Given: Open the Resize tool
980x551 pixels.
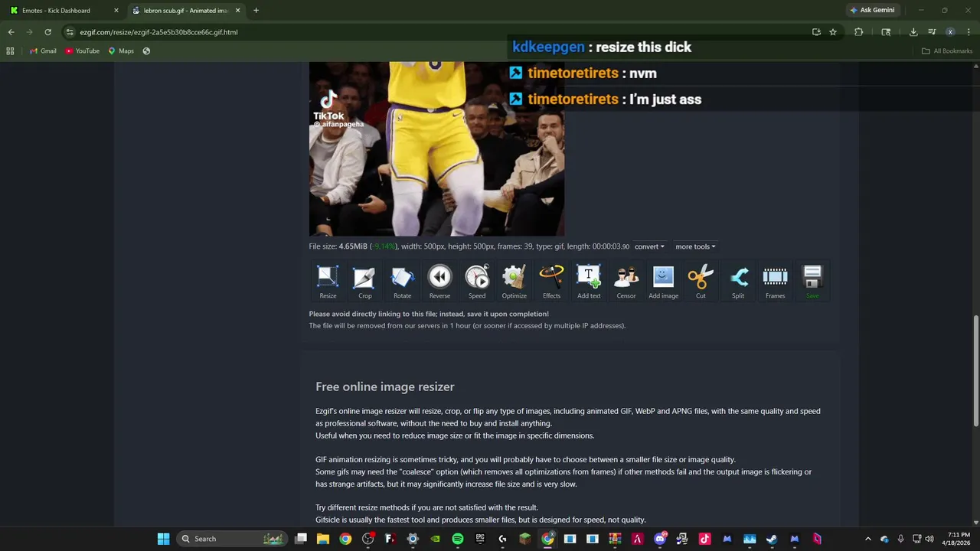Looking at the screenshot, I should [328, 282].
